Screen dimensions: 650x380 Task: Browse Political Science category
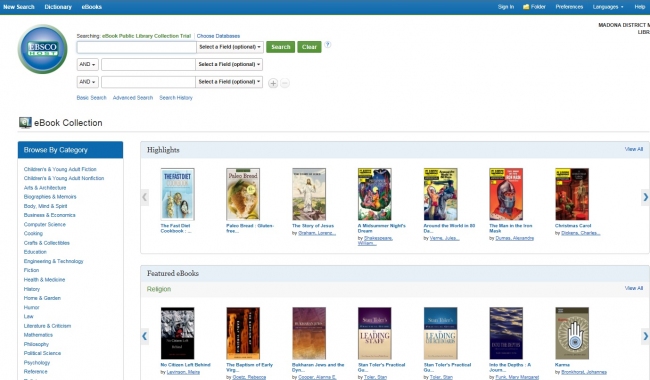42,353
